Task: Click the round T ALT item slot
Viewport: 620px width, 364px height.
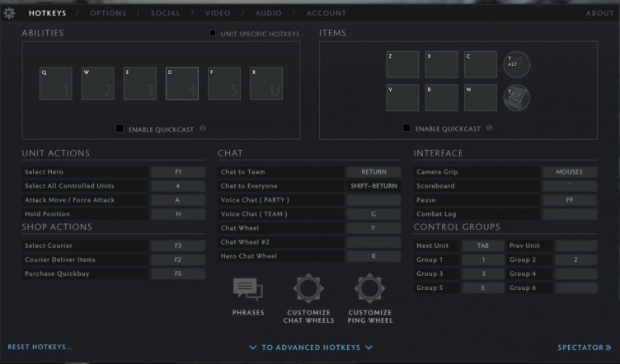Action: (517, 64)
